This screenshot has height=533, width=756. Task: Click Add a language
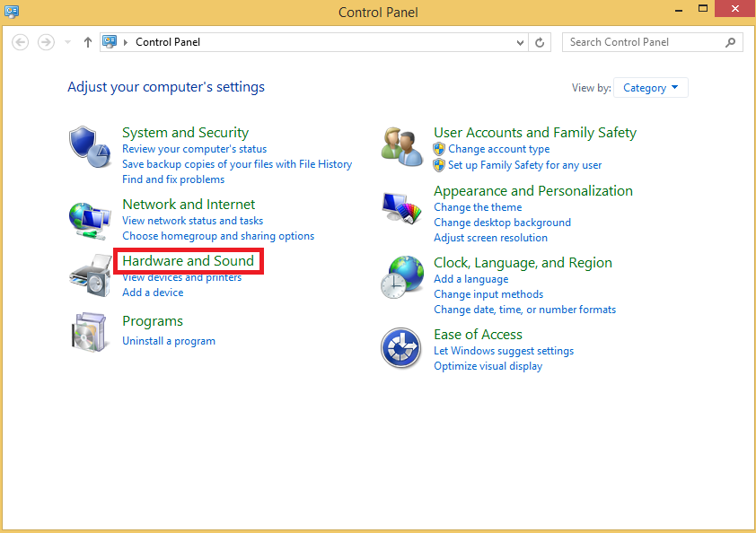[x=471, y=279]
